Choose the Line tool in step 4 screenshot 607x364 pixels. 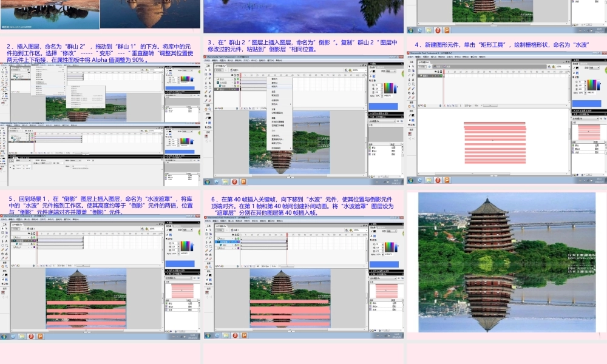(409, 75)
